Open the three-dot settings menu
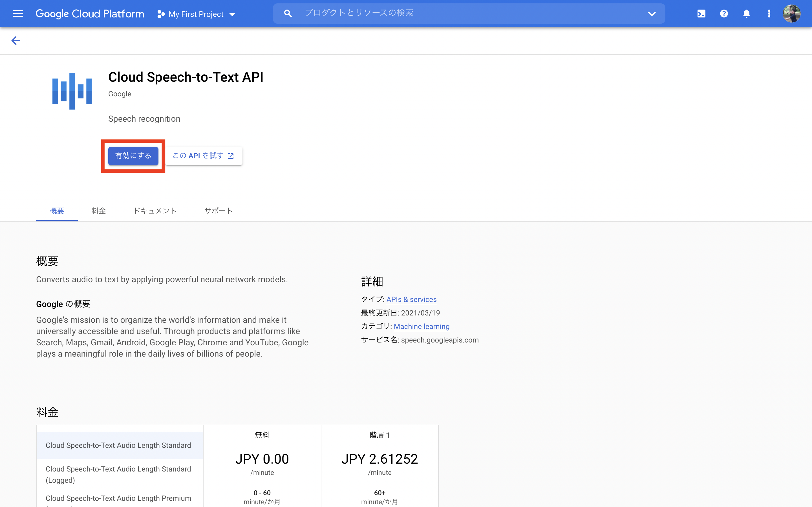The width and height of the screenshot is (812, 507). coord(769,14)
